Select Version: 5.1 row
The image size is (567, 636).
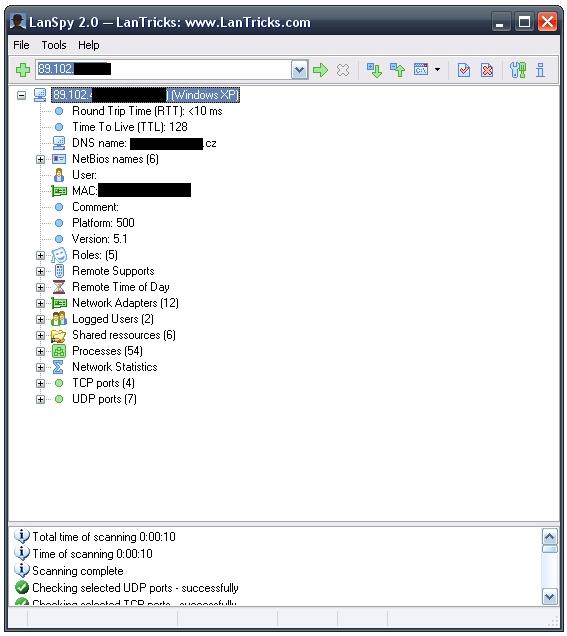tap(99, 239)
